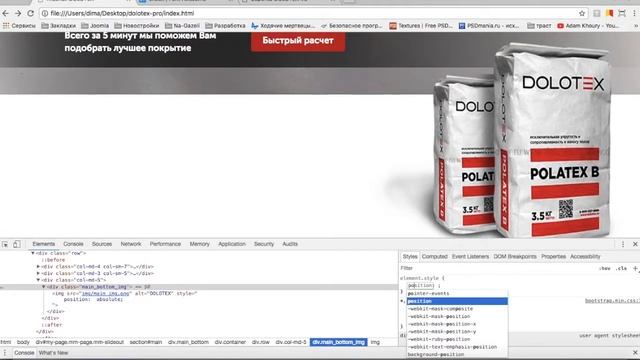Collapse the col-md-5 div node
Viewport: 640px width, 360px height.
38,280
